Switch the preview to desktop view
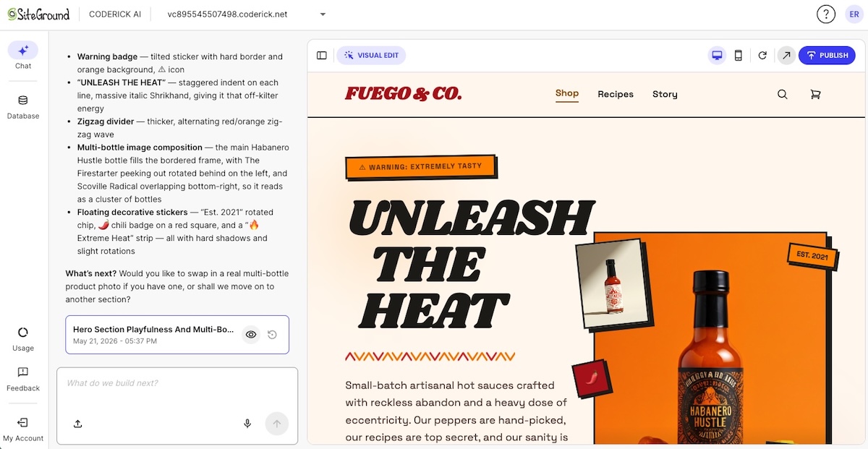Viewport: 868px width, 449px height. click(717, 56)
